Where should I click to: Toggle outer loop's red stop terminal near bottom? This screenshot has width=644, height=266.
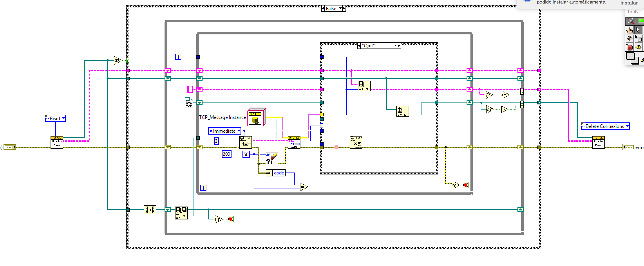[231, 219]
